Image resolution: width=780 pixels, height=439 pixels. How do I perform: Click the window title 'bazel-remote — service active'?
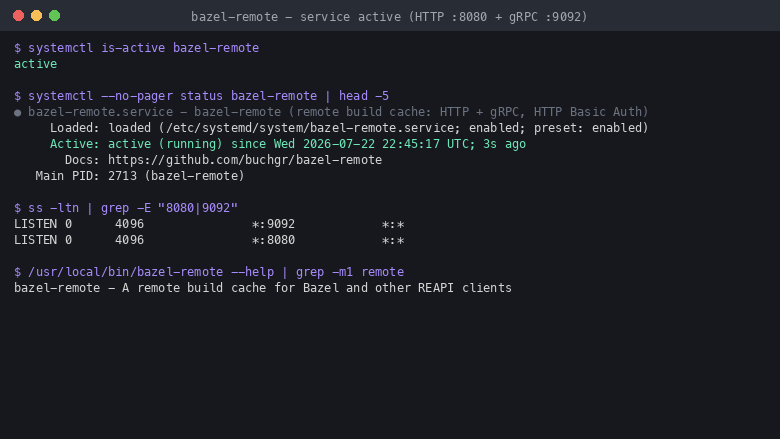(x=389, y=17)
